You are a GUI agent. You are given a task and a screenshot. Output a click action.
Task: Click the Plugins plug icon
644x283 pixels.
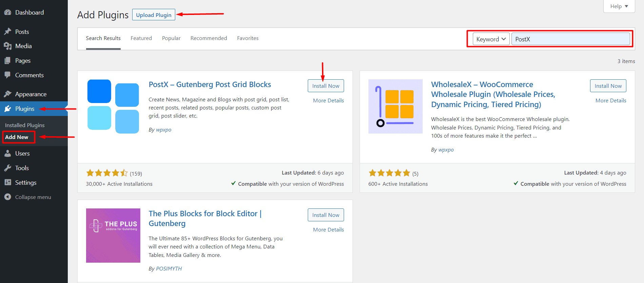(8, 109)
